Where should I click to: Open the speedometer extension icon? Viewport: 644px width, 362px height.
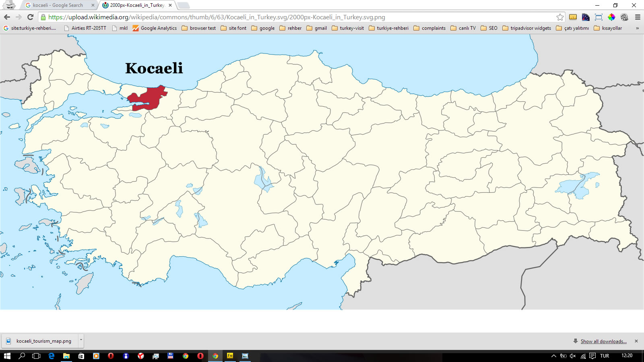[x=586, y=17]
